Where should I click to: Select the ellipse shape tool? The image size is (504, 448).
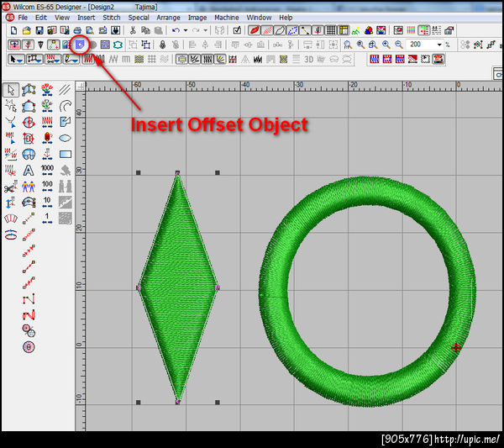coord(66,139)
